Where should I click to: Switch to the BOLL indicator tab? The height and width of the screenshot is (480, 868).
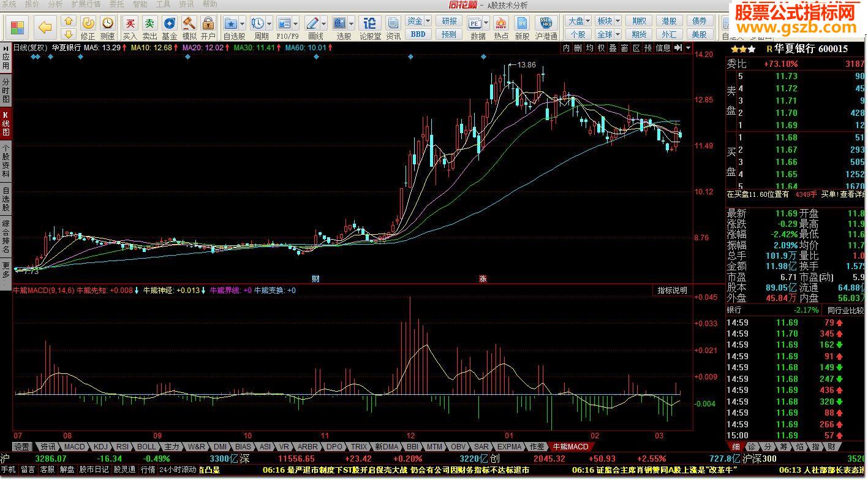click(x=146, y=447)
